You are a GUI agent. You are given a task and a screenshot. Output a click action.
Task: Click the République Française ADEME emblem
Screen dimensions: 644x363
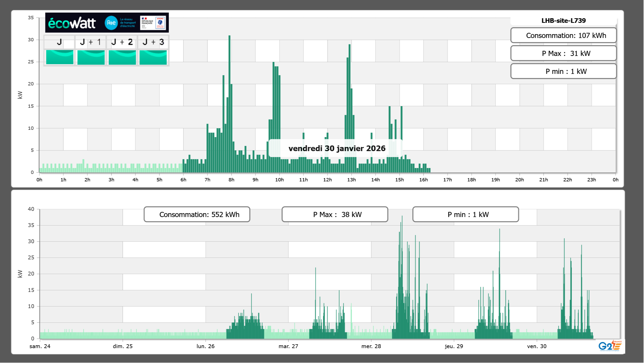[x=153, y=23]
